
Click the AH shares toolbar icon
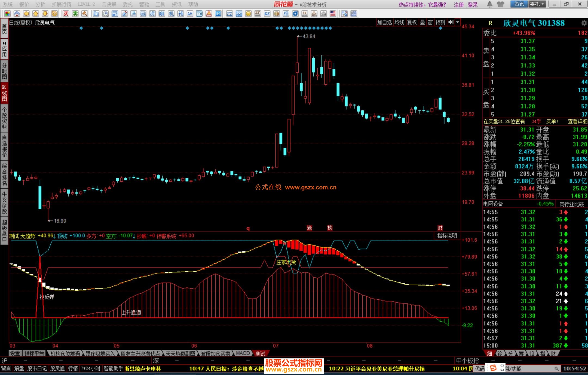click(x=190, y=14)
